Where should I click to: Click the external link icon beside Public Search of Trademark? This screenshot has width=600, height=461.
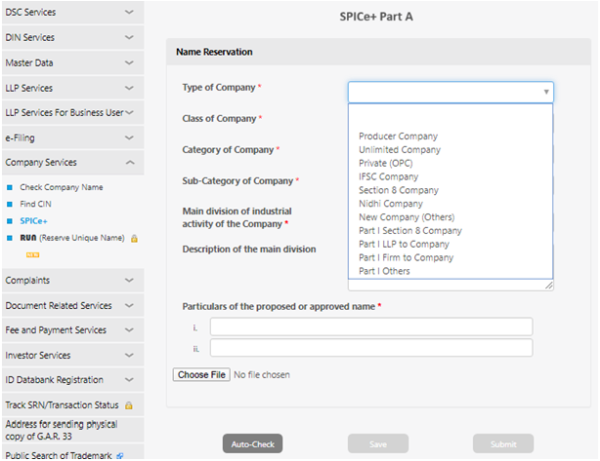120,455
